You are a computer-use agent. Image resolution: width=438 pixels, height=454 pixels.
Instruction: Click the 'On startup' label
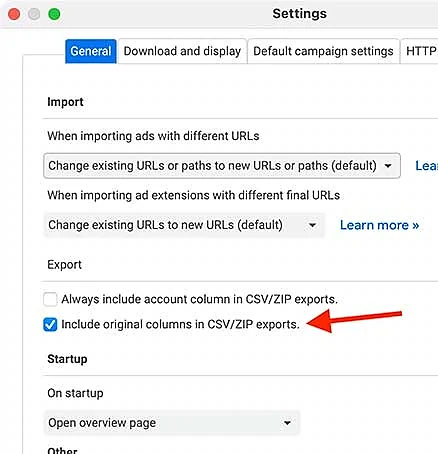point(75,393)
